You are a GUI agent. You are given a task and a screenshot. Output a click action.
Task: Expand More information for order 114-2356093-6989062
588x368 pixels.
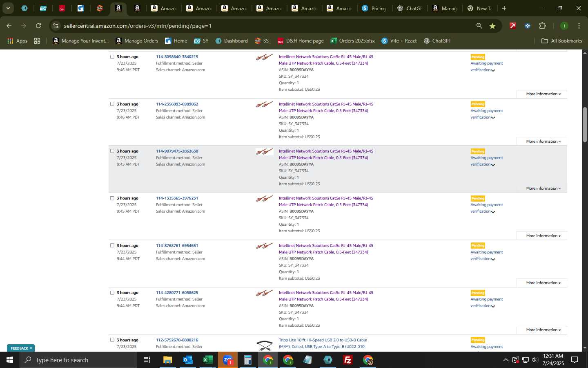(x=541, y=141)
